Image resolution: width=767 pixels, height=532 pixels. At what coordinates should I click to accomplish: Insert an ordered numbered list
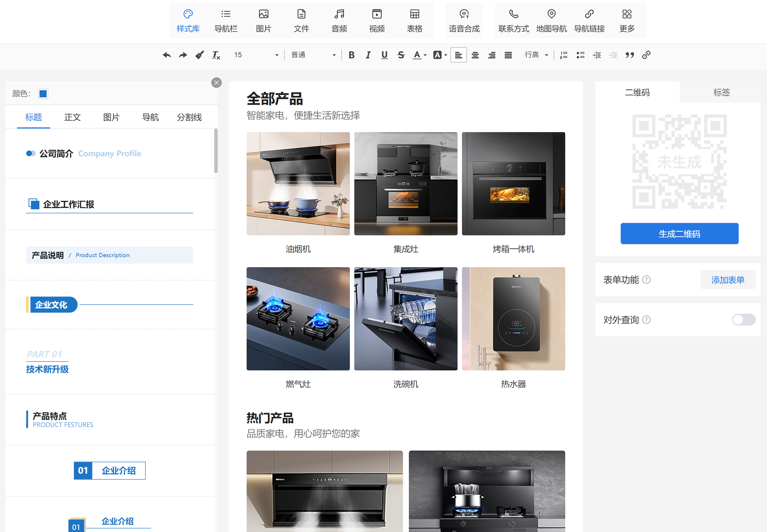(564, 55)
